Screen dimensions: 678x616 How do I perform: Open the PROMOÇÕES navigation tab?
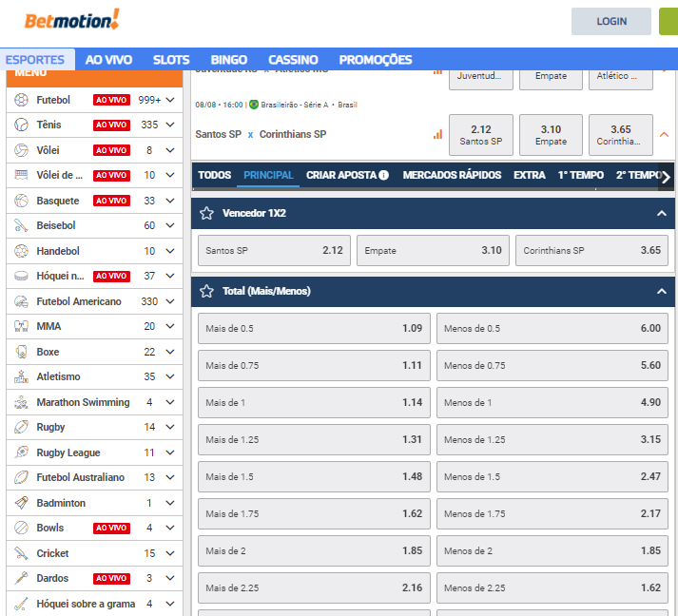point(376,60)
